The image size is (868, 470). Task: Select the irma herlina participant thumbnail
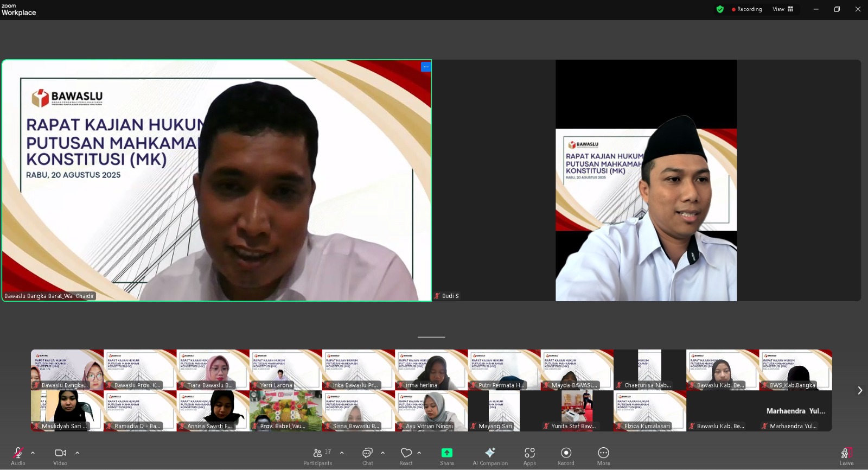tap(431, 370)
